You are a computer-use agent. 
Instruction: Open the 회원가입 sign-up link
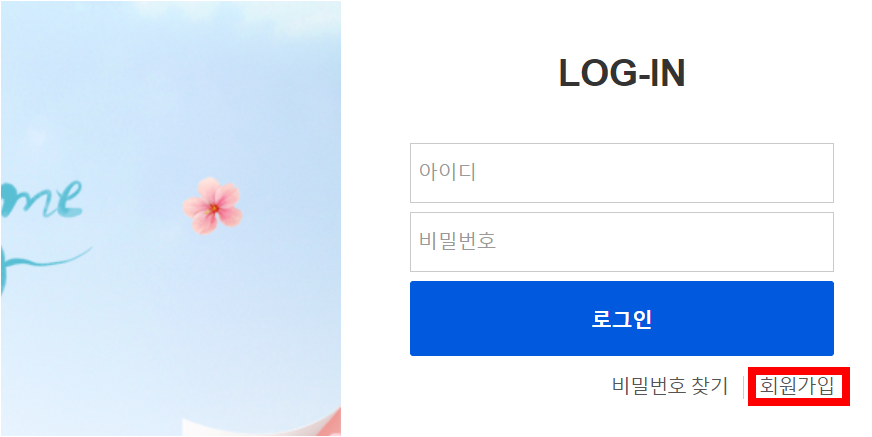(797, 386)
